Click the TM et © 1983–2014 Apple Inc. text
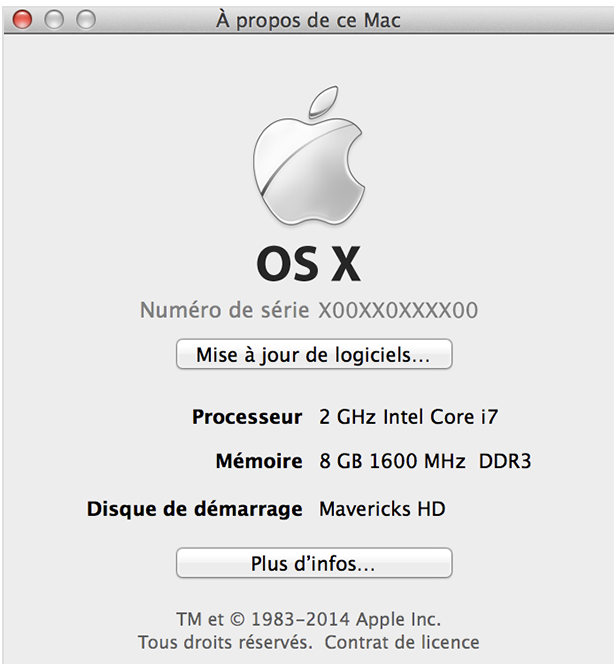Screen dimensions: 614x664 coord(308,619)
